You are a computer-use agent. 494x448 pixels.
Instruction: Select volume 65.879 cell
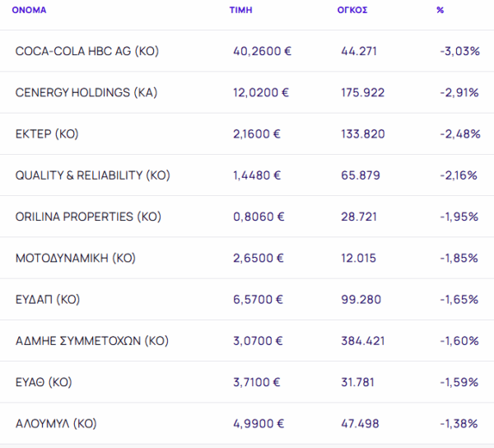pos(361,175)
